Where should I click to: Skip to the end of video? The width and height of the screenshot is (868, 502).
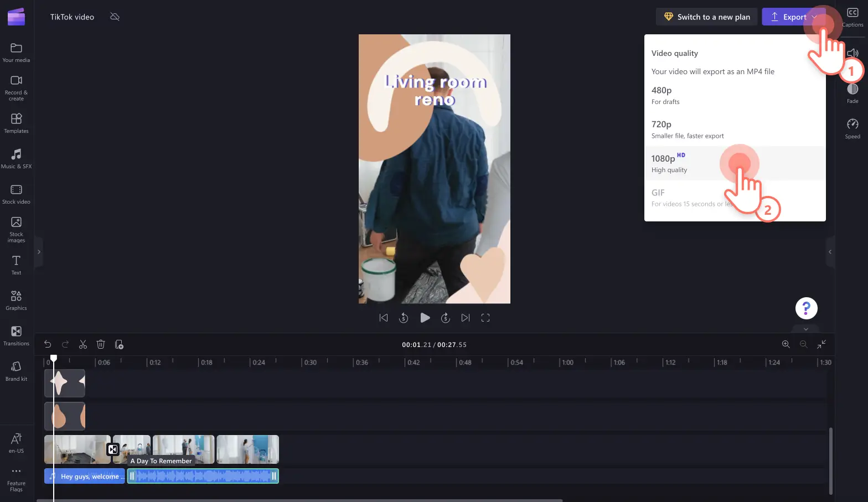466,318
